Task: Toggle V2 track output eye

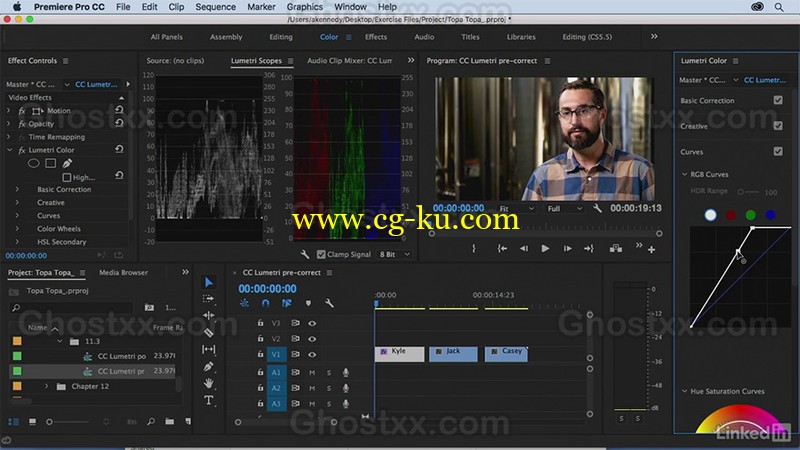Action: coord(312,339)
